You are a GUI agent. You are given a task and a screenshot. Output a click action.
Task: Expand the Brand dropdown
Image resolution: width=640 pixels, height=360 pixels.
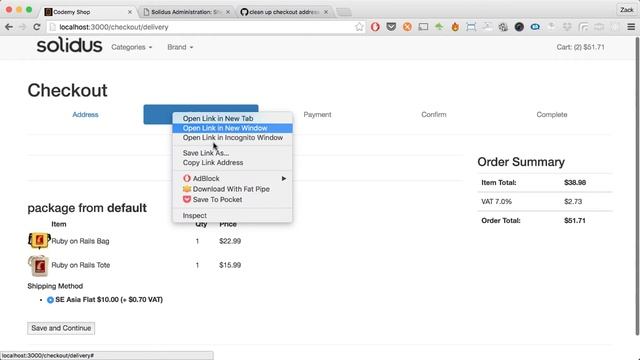point(180,47)
